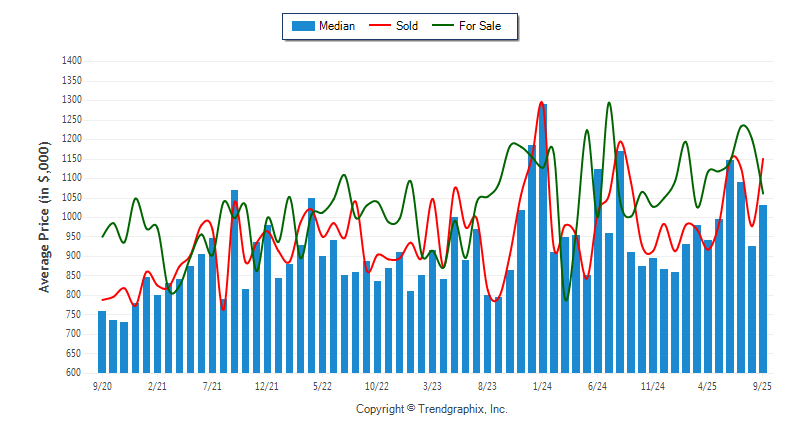Click the blue Median legend swatch
The height and width of the screenshot is (434, 800).
pos(302,26)
